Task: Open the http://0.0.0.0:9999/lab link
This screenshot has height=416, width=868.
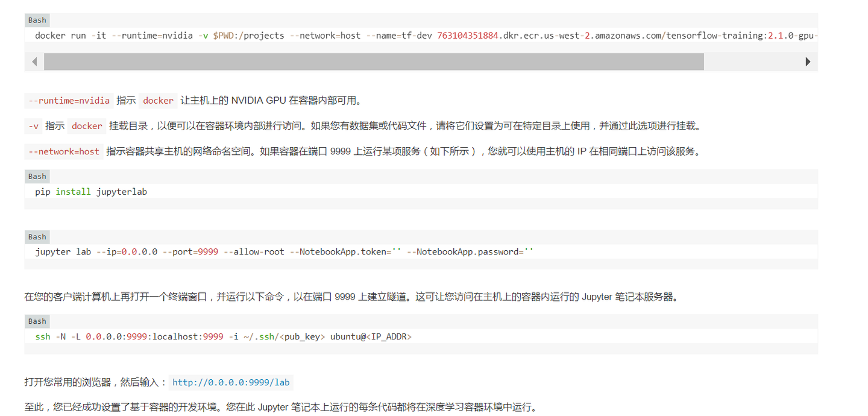Action: (x=231, y=382)
